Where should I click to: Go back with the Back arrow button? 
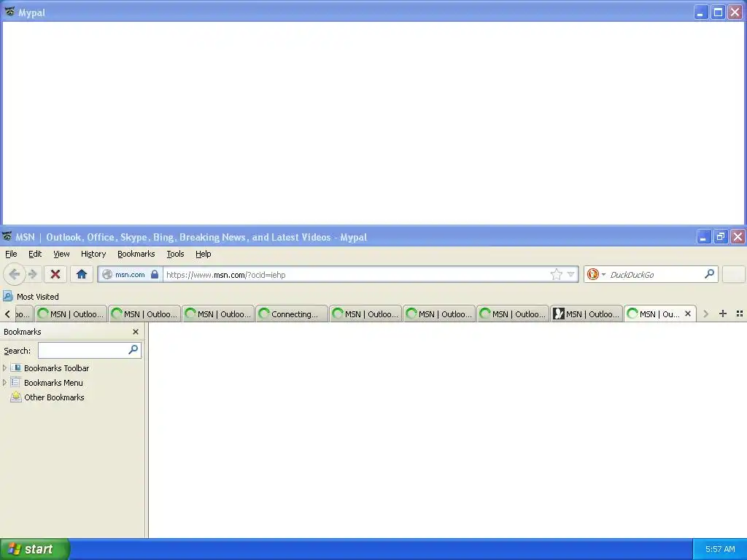pos(15,274)
